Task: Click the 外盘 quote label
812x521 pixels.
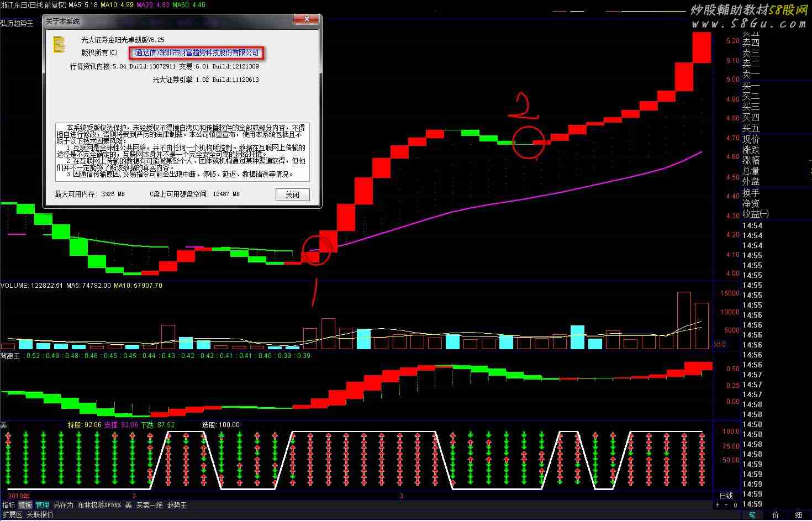Action: click(751, 181)
